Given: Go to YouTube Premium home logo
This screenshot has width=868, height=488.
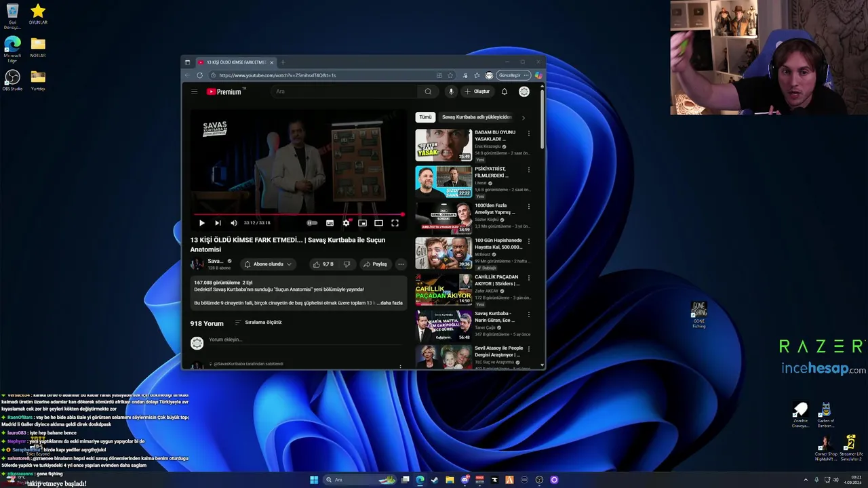Looking at the screenshot, I should (224, 91).
